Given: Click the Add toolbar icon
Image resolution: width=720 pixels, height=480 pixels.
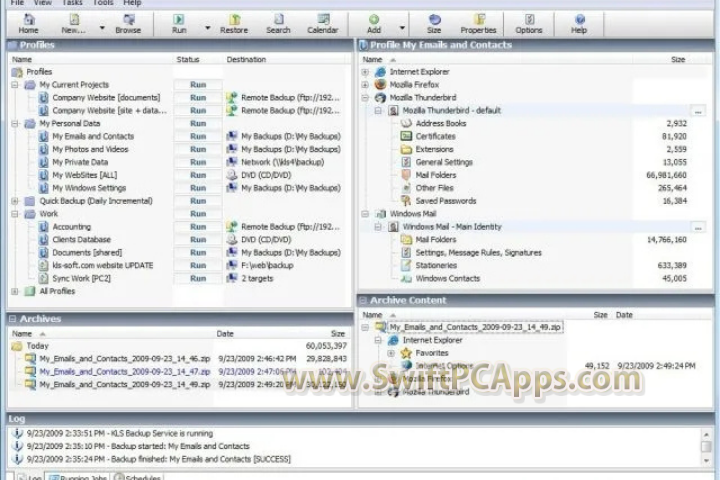Looking at the screenshot, I should click(x=374, y=24).
